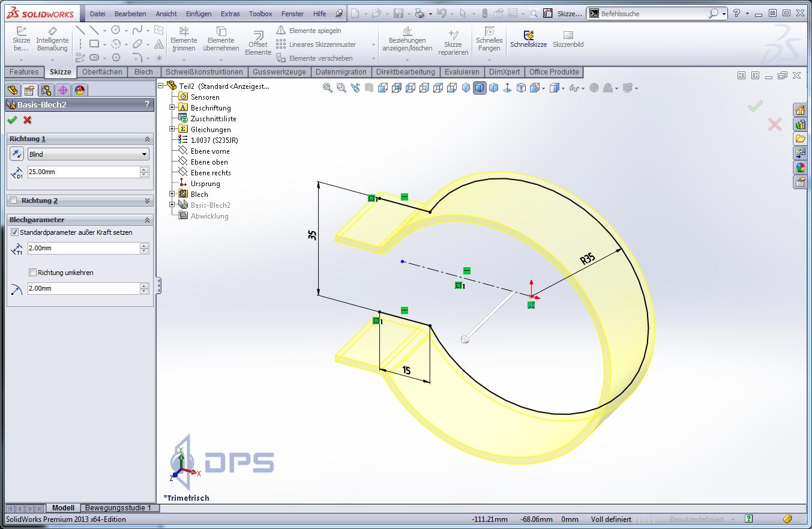Switch to the Blech tab
812x529 pixels.
pos(143,72)
